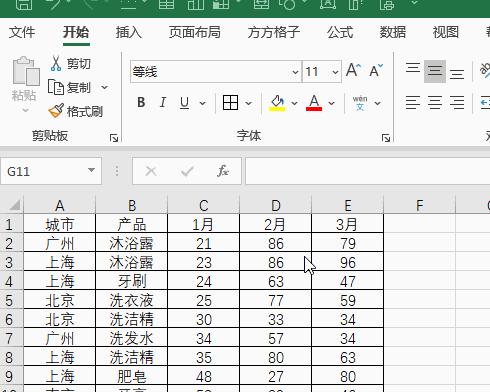
Task: Open borders dropdown arrow
Action: pos(248,103)
